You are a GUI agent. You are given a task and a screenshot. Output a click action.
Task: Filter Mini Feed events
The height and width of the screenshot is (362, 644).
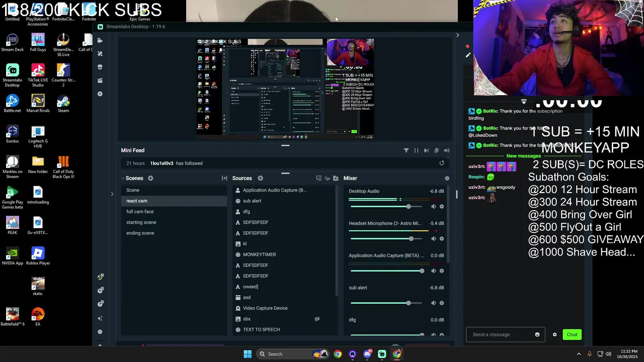coord(406,150)
